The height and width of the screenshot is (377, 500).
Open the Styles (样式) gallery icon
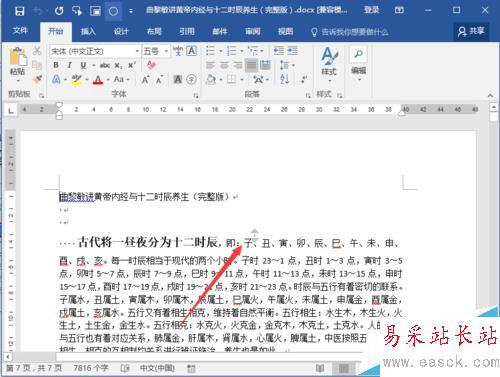click(329, 62)
